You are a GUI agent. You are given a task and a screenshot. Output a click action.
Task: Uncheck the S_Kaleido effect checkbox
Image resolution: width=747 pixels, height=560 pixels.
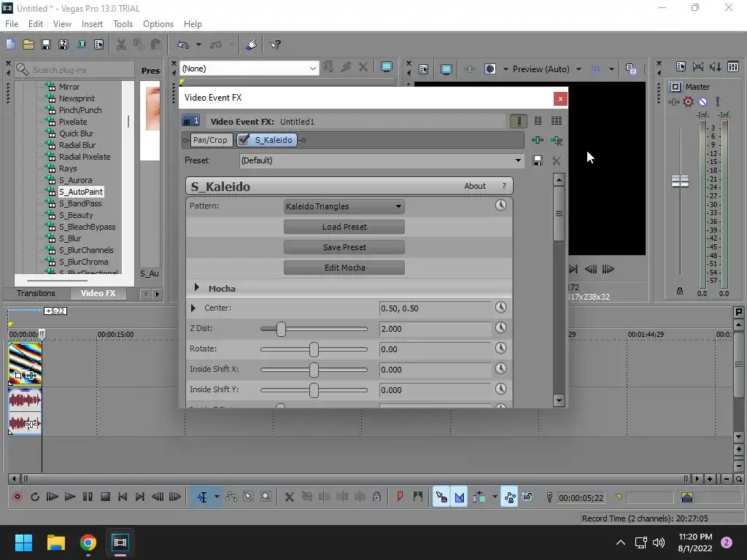click(x=244, y=139)
